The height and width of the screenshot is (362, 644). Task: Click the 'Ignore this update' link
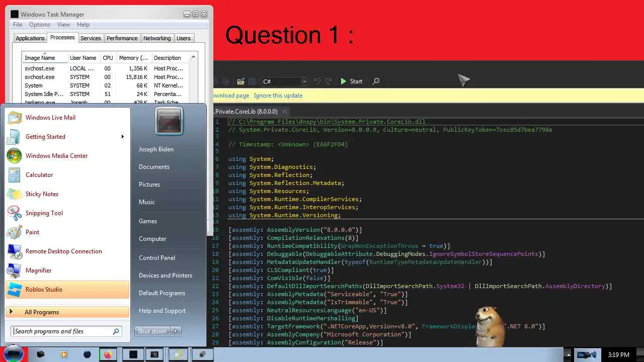point(278,96)
